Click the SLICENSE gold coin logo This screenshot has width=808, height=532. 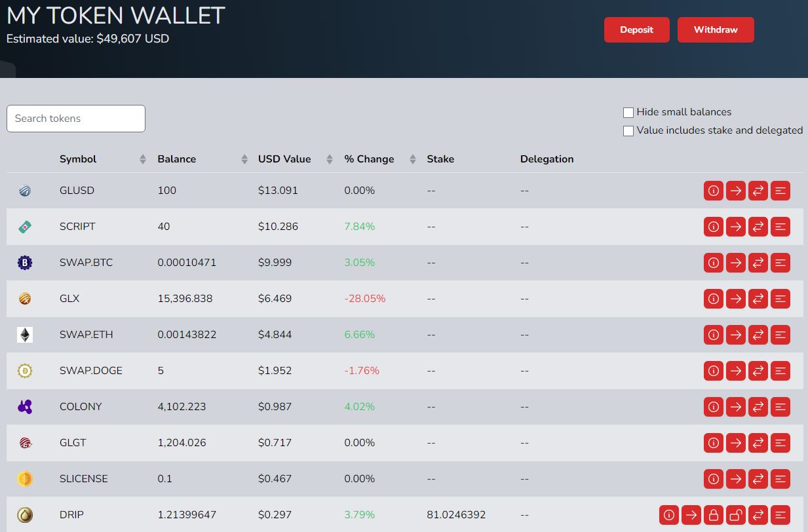[25, 479]
